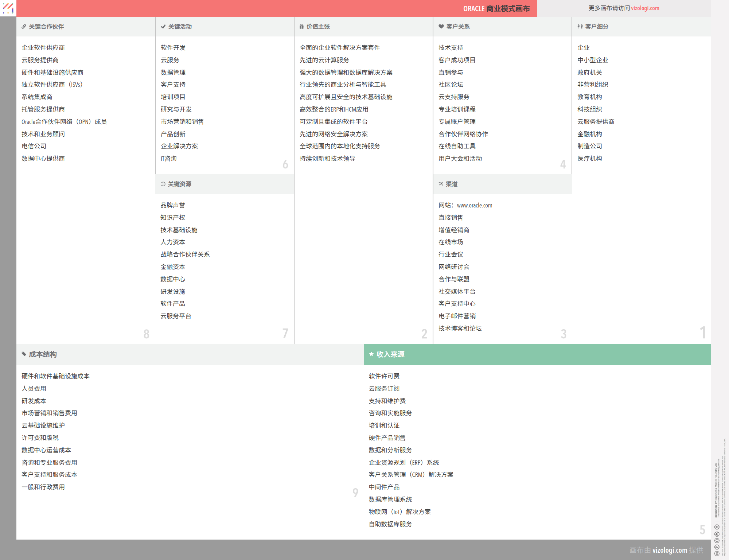Click the 云服务订阅 revenue item

coord(384,389)
